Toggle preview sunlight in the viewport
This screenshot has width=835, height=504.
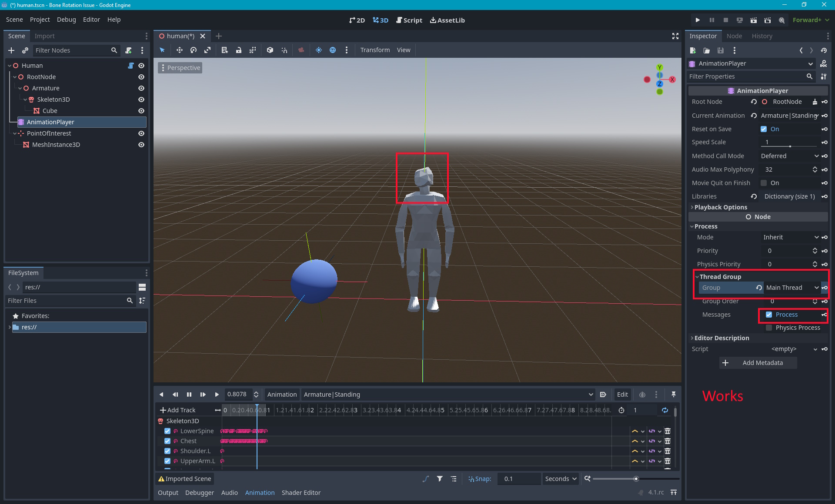click(319, 50)
